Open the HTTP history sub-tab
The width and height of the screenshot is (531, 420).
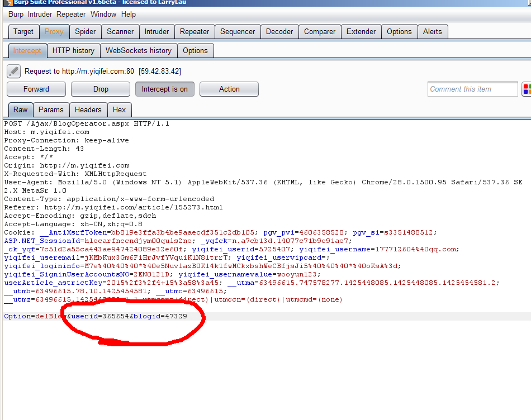point(73,50)
